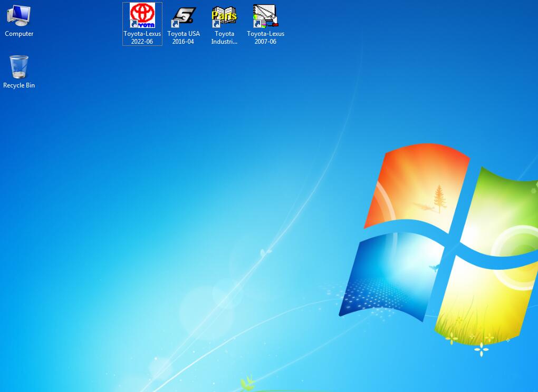Screen dimensions: 538x392
Task: Click the "Toyota-Lexus 2022-06" label text
Action: click(142, 38)
